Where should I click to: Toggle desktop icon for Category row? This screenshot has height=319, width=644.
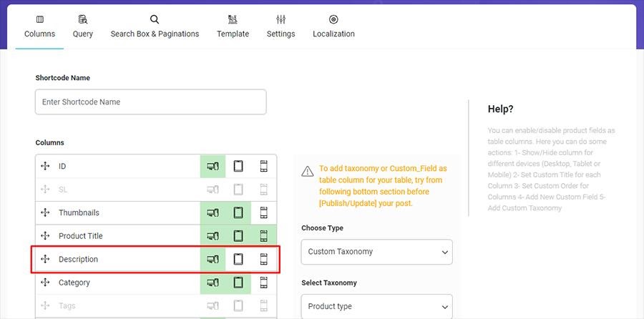point(213,283)
